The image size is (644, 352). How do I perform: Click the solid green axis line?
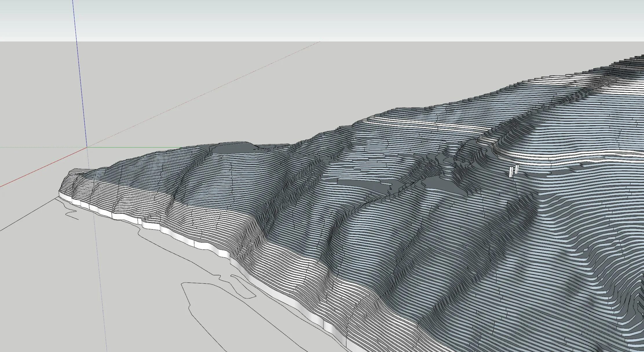point(130,147)
